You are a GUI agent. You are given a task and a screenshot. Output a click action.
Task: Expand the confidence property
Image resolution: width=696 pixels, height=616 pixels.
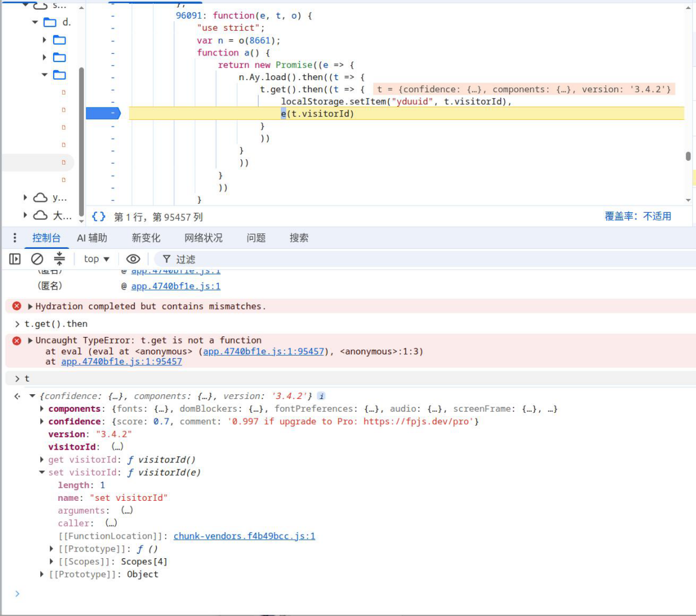(42, 421)
